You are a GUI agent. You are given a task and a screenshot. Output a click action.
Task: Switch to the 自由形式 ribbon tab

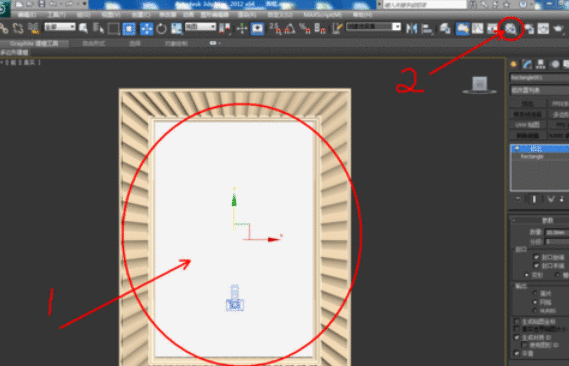pyautogui.click(x=94, y=44)
